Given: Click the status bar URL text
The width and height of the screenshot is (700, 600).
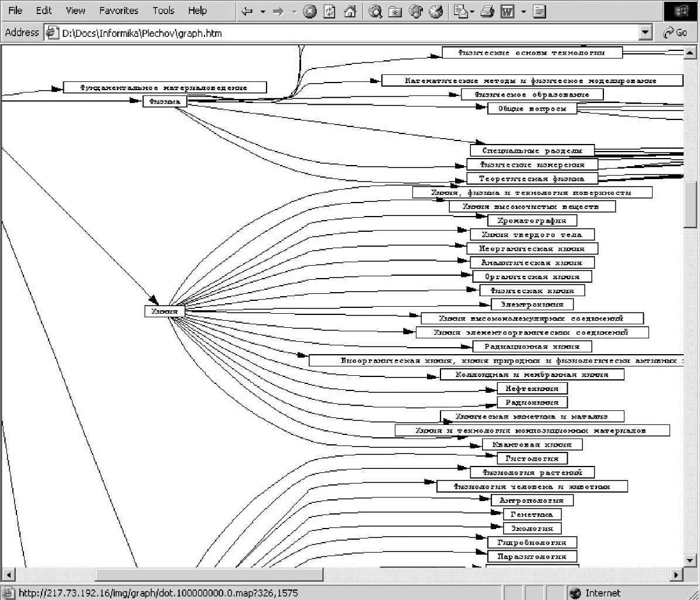Looking at the screenshot, I should (158, 593).
